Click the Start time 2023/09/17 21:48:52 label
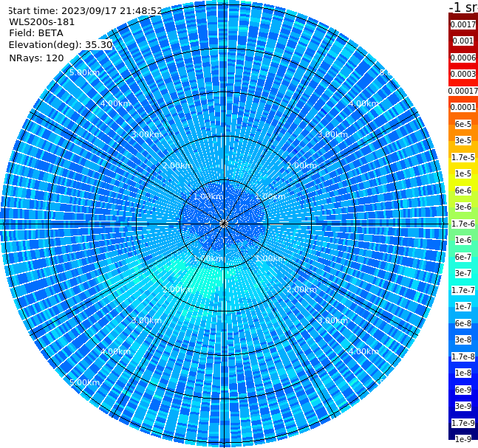 coord(85,11)
